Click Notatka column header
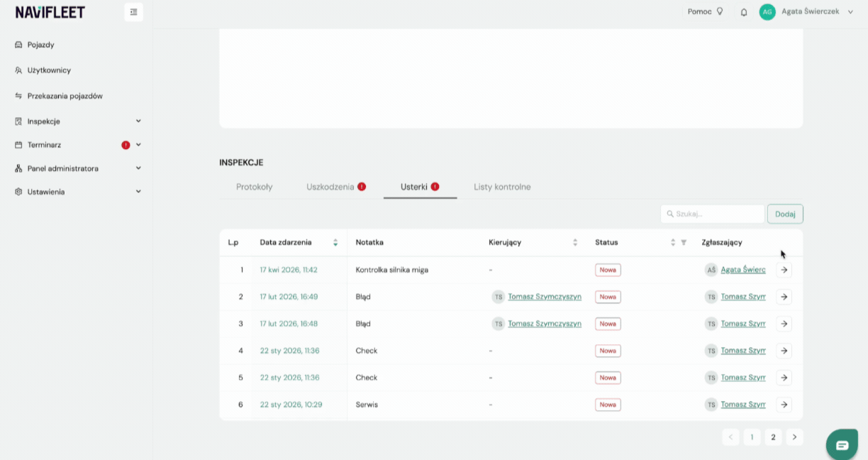The width and height of the screenshot is (868, 460). 369,242
